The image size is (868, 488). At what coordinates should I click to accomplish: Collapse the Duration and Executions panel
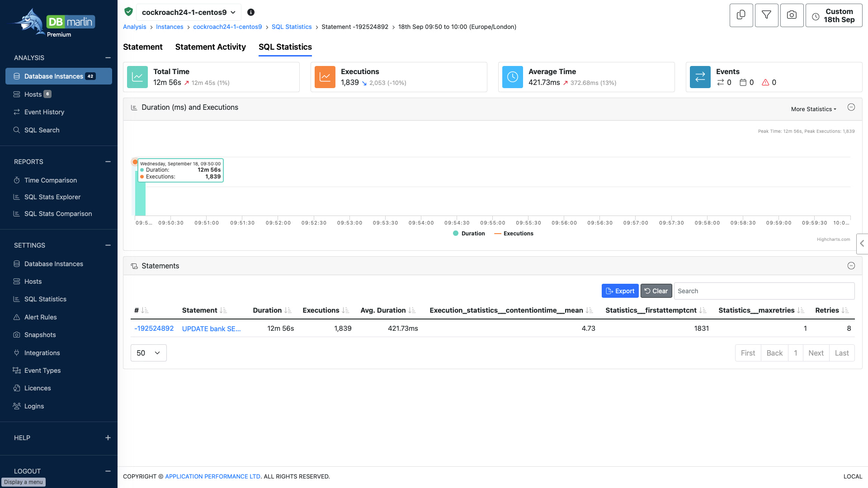pyautogui.click(x=851, y=107)
